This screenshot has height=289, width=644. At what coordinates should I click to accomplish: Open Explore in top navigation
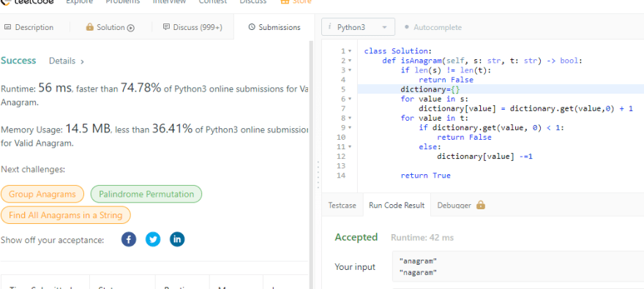(x=79, y=1)
